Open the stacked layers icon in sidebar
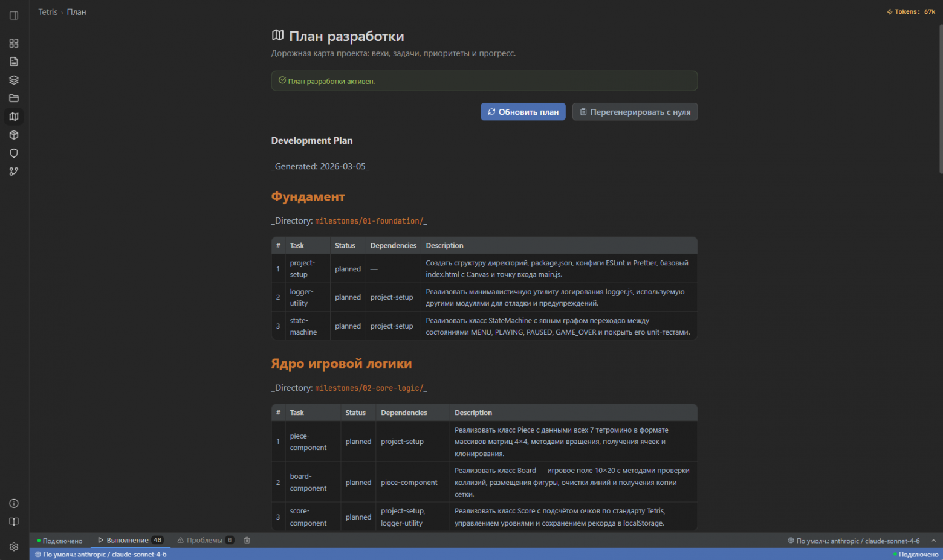 point(14,80)
